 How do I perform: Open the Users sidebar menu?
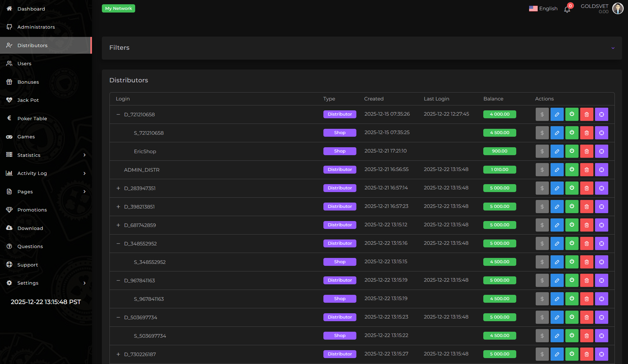(24, 64)
